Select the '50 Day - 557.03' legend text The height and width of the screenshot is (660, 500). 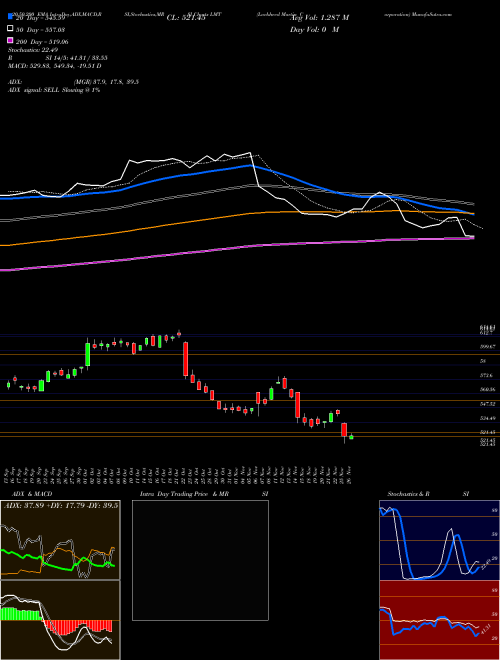pyautogui.click(x=40, y=30)
